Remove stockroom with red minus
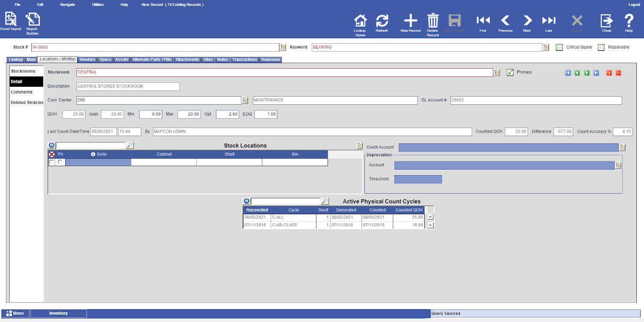Image resolution: width=644 pixels, height=322 pixels. (618, 73)
